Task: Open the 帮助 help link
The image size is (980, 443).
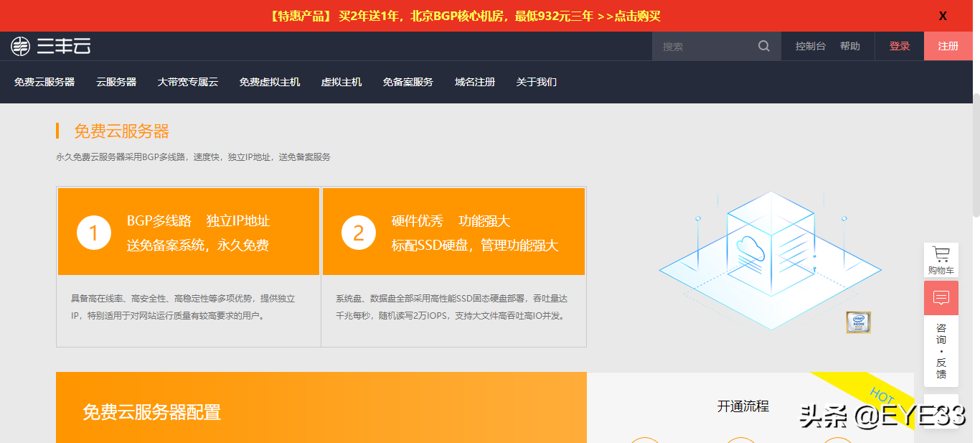Action: click(x=850, y=46)
